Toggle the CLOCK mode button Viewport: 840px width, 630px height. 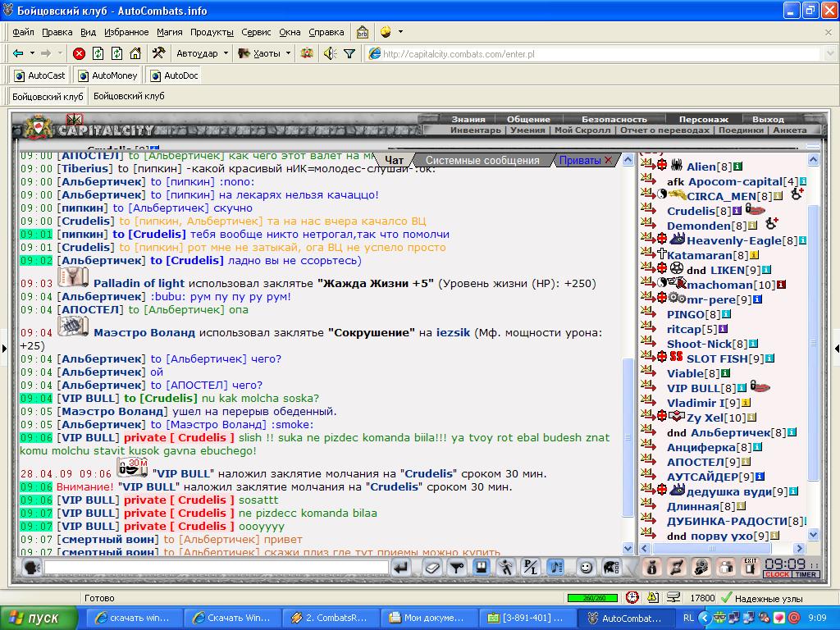777,574
